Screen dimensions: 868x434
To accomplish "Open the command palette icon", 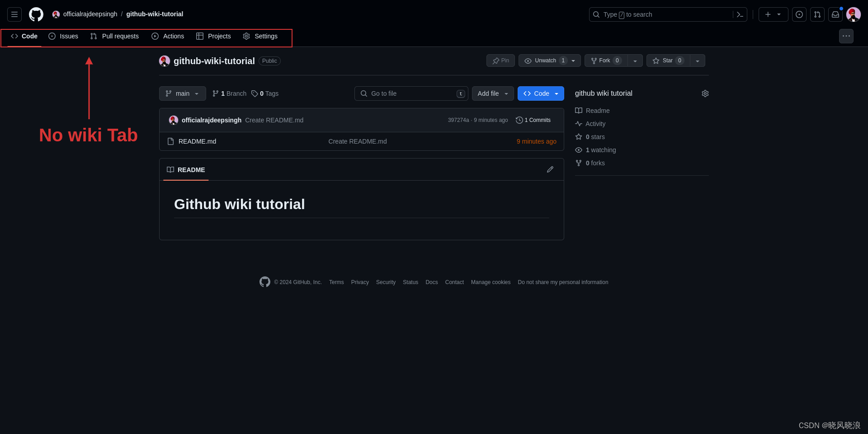I will coord(740,14).
